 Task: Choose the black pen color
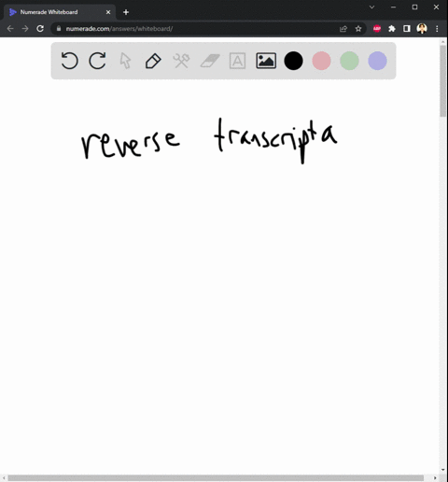(293, 61)
